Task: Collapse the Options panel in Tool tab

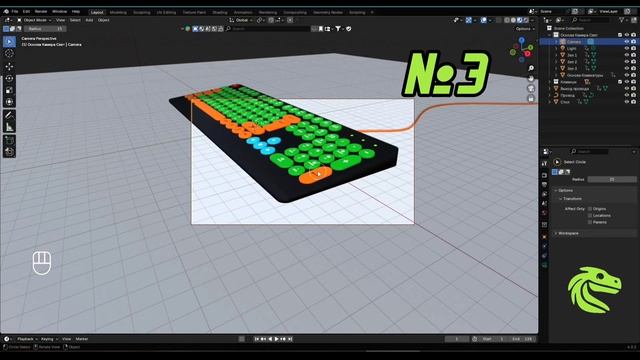Action: (x=565, y=191)
